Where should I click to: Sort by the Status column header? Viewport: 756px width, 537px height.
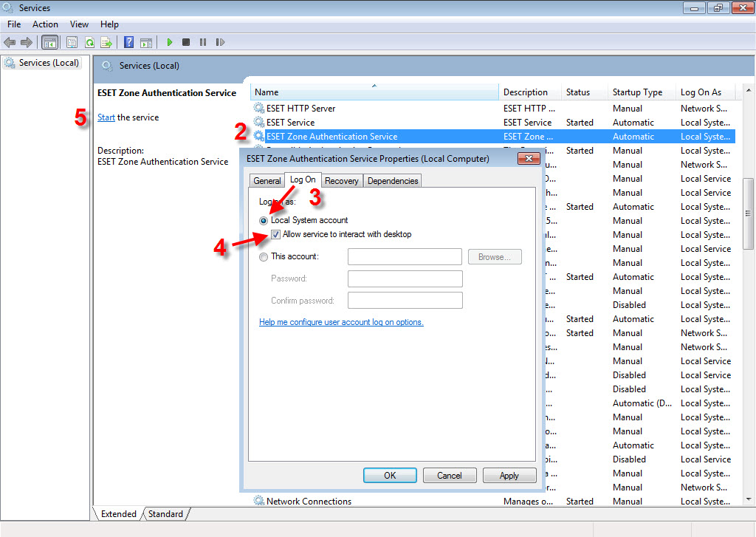(x=585, y=92)
